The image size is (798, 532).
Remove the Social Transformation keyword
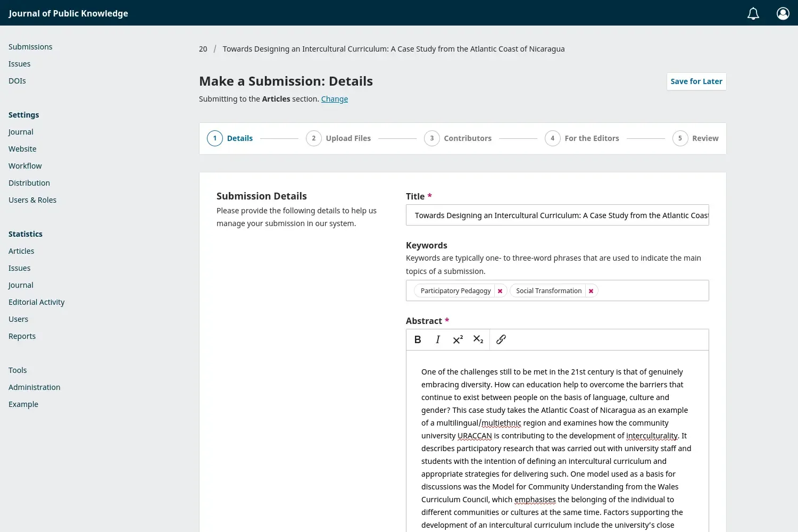point(591,290)
